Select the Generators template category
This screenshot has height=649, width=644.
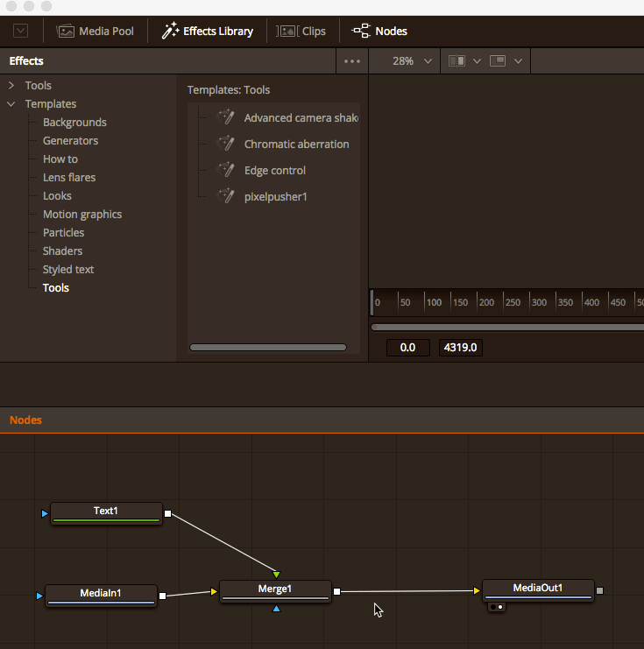(70, 140)
